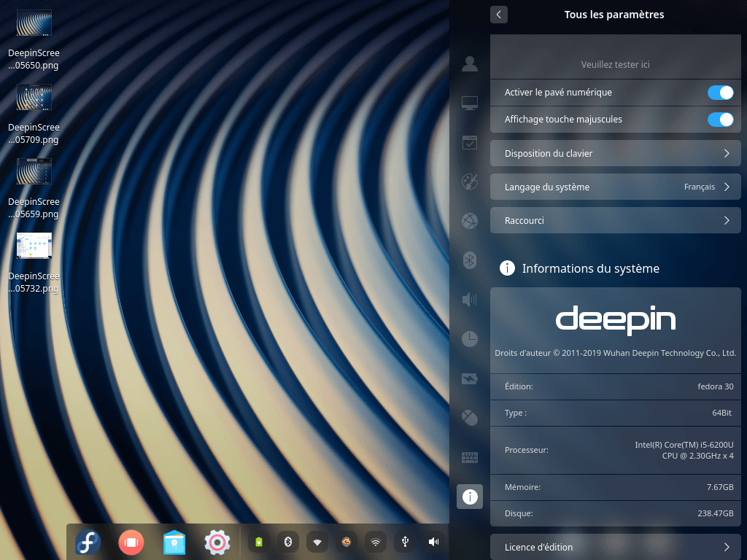Open Control Center gear icon in dock

[x=217, y=542]
